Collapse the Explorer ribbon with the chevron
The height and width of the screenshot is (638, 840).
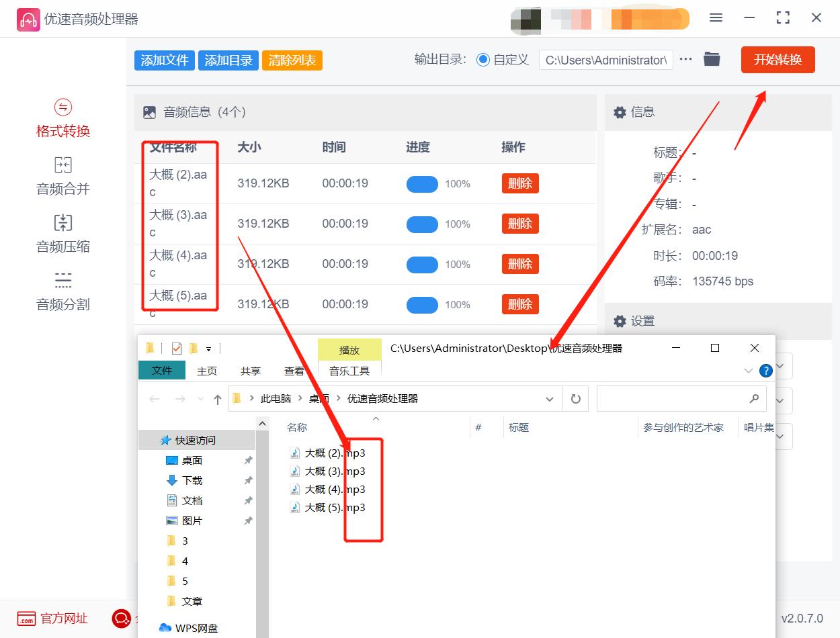click(748, 371)
